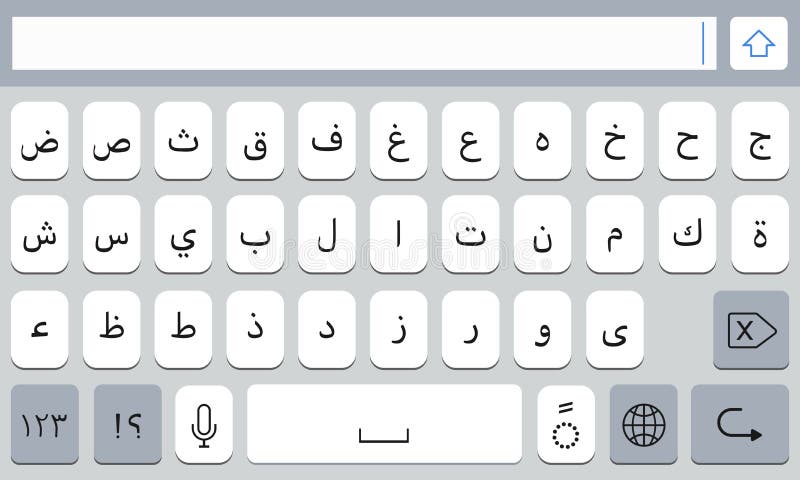Screen dimensions: 800x480
Task: Tap the و waw key
Action: [x=542, y=330]
